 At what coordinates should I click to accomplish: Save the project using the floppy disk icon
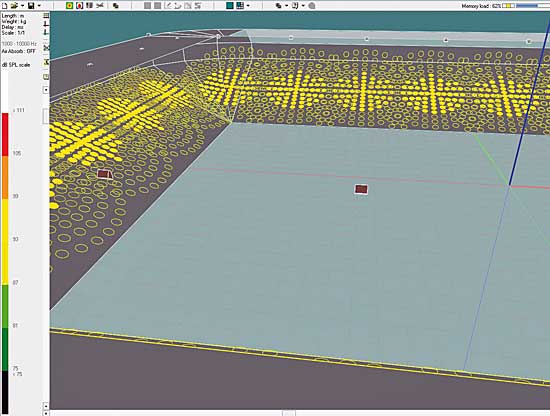[x=31, y=6]
